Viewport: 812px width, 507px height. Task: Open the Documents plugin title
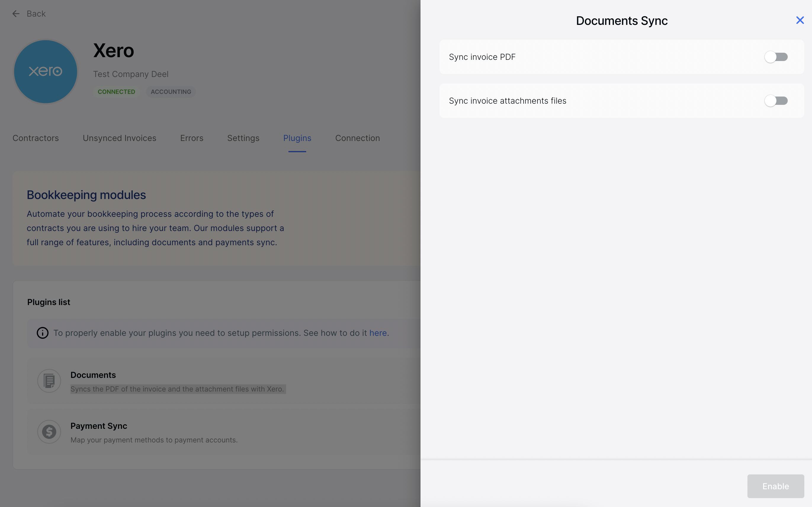93,375
